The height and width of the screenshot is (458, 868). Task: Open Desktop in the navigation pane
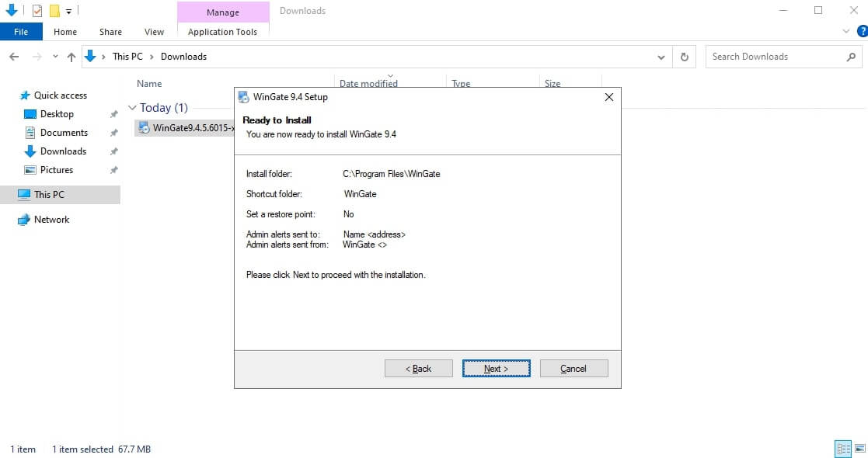tap(57, 114)
